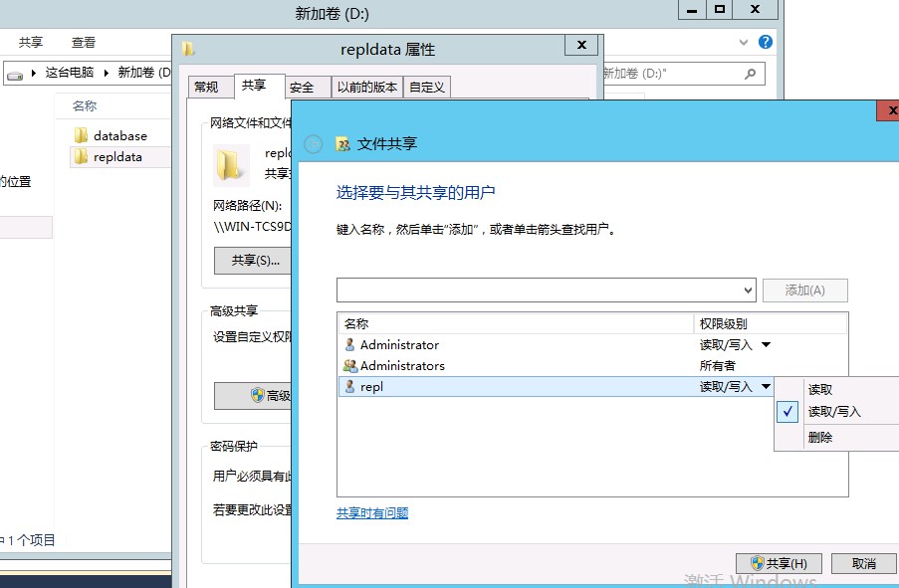The image size is (899, 588).
Task: Click the 共享(H) button
Action: tap(780, 564)
